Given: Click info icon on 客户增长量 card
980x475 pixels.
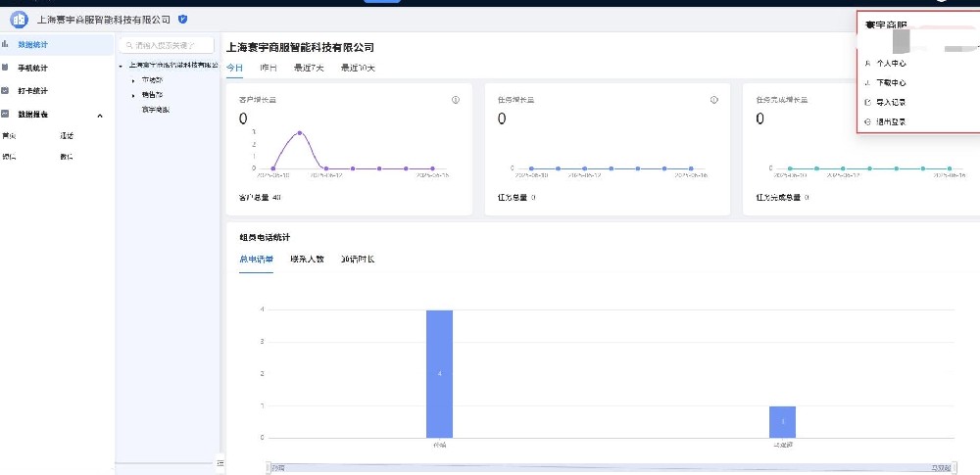Looking at the screenshot, I should click(456, 100).
